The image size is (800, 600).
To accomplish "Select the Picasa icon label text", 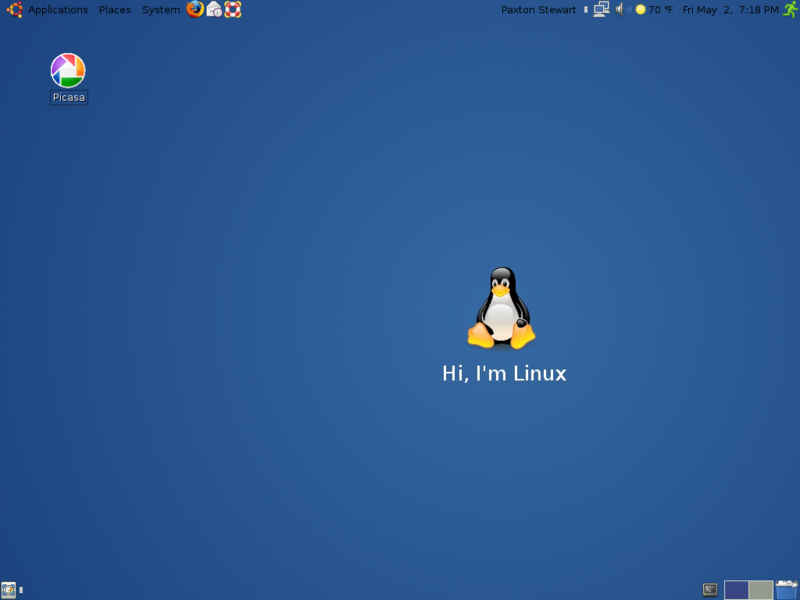I will 69,97.
